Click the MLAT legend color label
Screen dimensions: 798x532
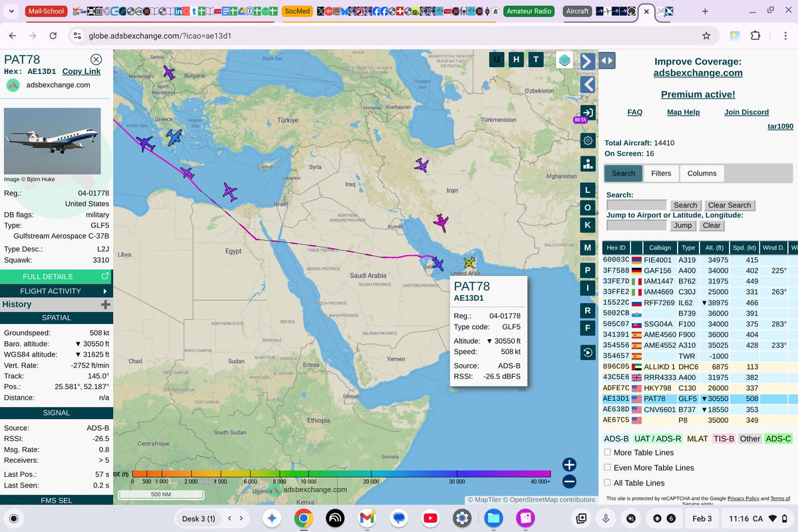(698, 439)
